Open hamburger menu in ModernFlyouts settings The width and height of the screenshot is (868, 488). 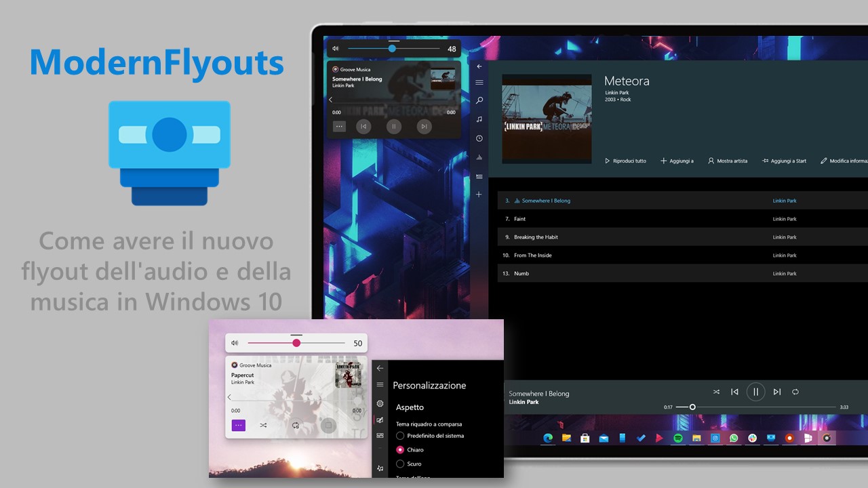(x=380, y=384)
